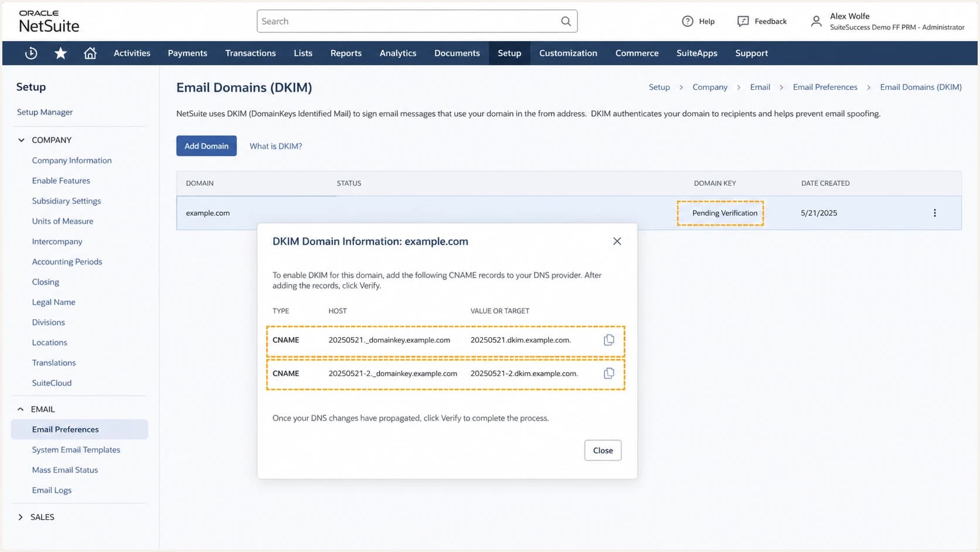Screen dimensions: 980x552
Task: Open the Recent Records clock icon
Action: 31,53
